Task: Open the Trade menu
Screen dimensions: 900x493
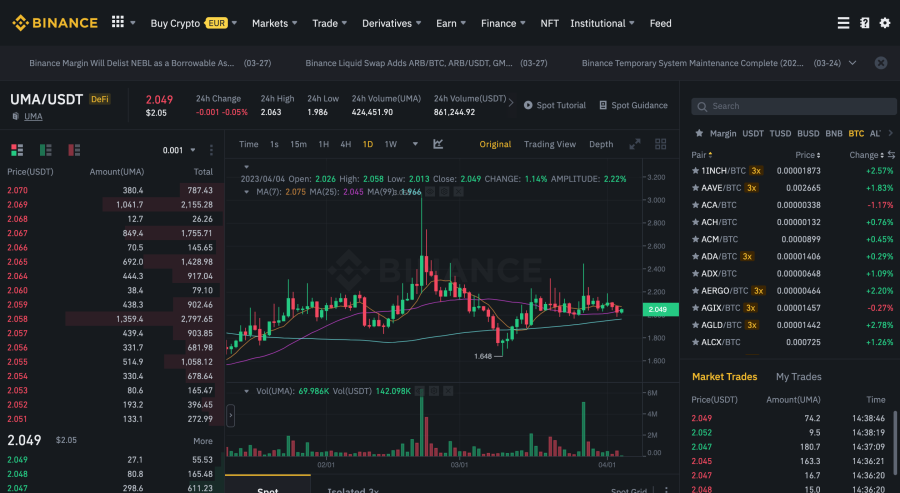Action: tap(329, 23)
